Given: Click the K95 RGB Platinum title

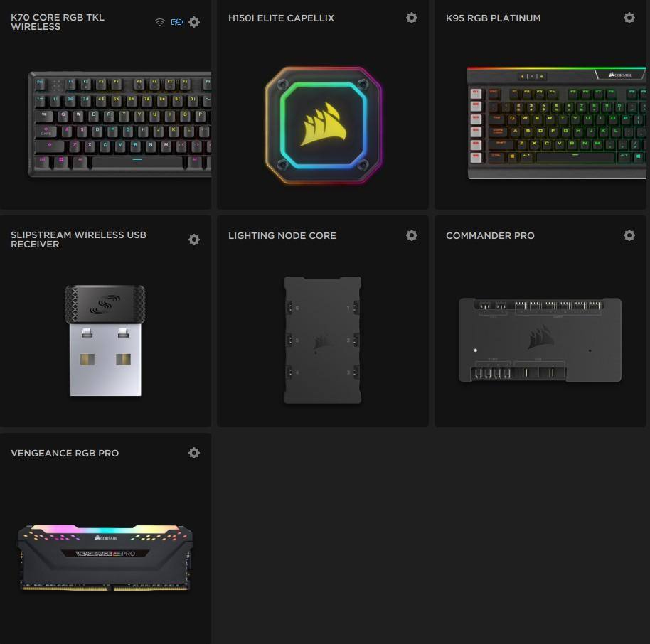Looking at the screenshot, I should [x=494, y=18].
